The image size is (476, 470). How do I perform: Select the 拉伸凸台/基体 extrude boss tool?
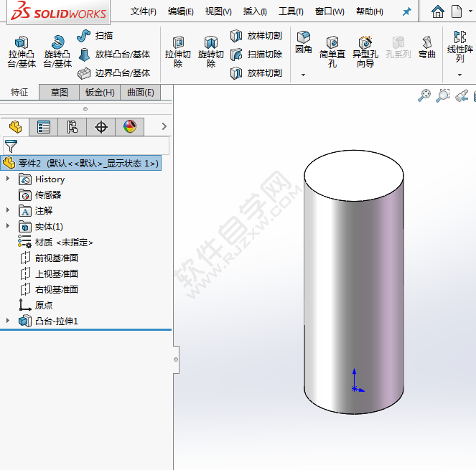point(22,52)
